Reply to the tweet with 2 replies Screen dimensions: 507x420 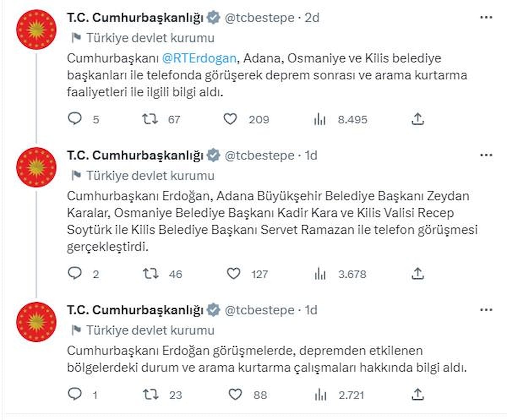[x=75, y=274]
